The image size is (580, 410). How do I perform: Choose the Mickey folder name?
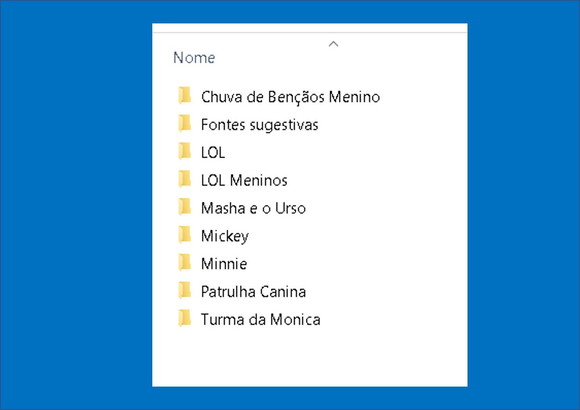point(225,236)
